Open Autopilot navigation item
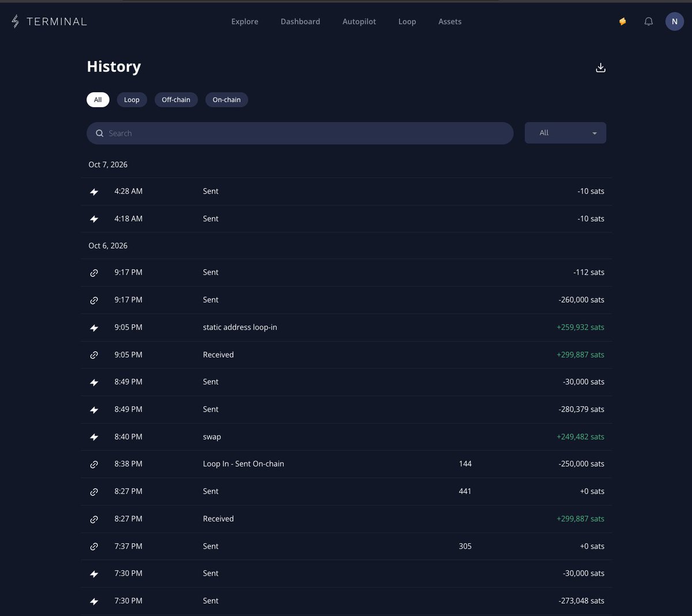Image resolution: width=692 pixels, height=616 pixels. (359, 21)
